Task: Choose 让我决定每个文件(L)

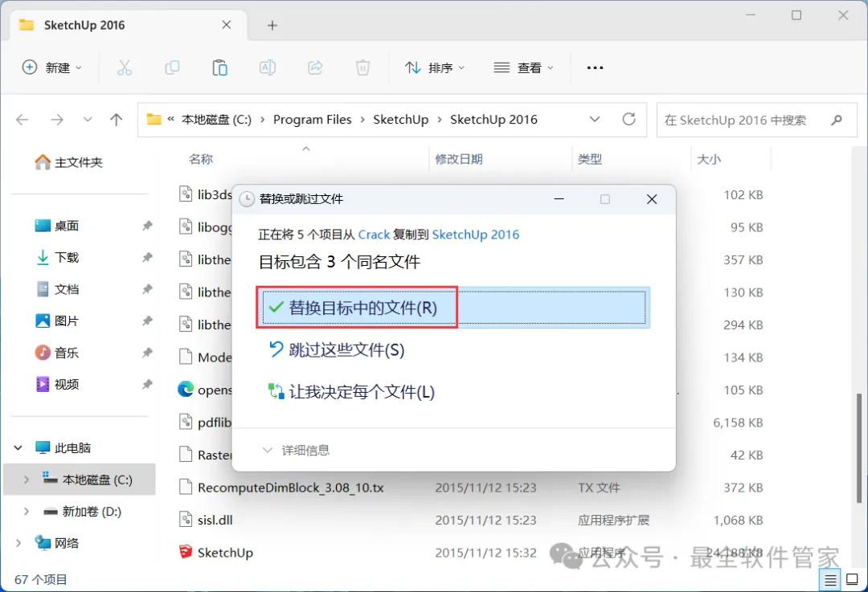Action: 351,392
